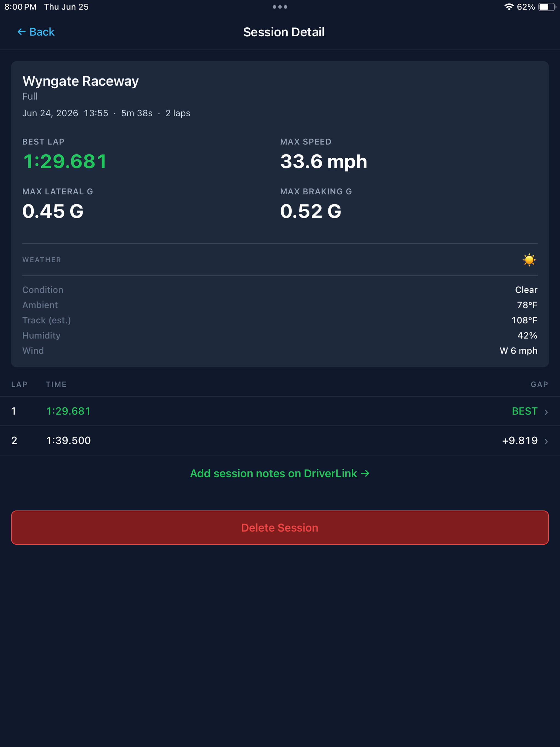Screen dimensions: 560x747
Task: Tap the Wyngate Raceway title
Action: tap(80, 81)
